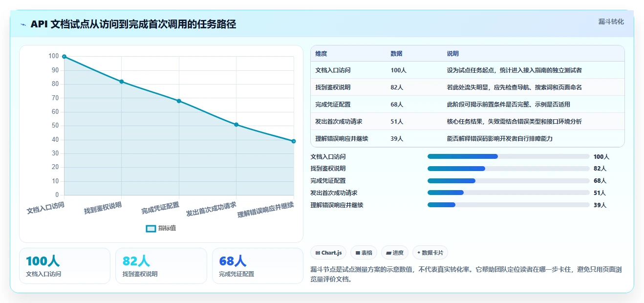Open the 82人 找到鉴权说明 data card

pos(161,266)
